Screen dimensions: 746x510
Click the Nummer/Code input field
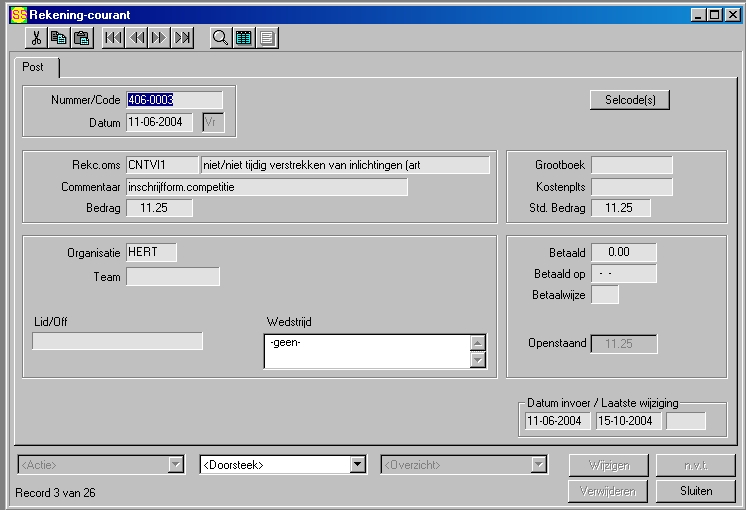pyautogui.click(x=174, y=100)
